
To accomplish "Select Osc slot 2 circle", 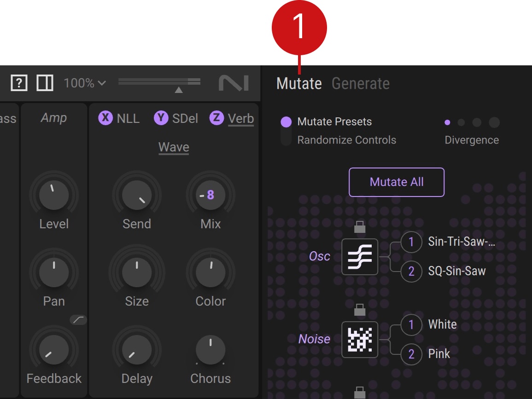I will tap(411, 271).
